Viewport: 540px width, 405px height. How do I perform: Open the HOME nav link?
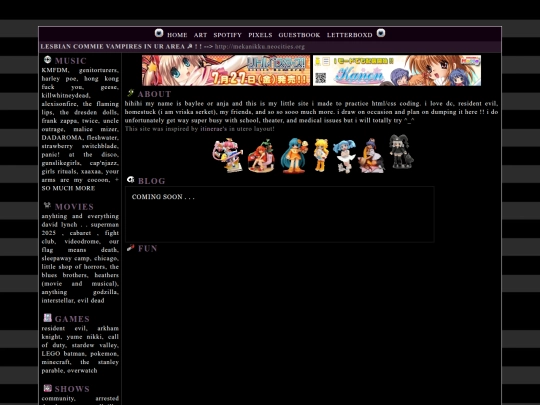[177, 35]
